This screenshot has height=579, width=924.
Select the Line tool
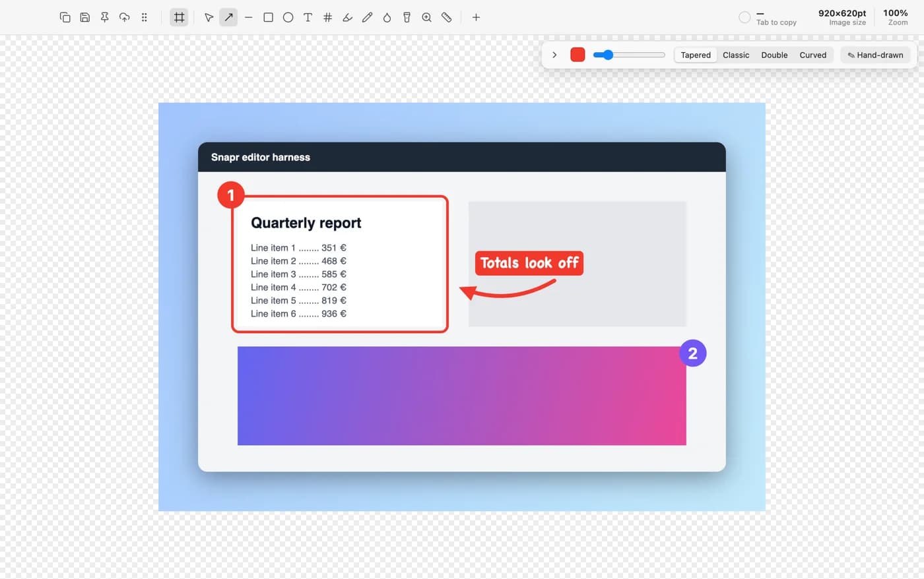(248, 17)
